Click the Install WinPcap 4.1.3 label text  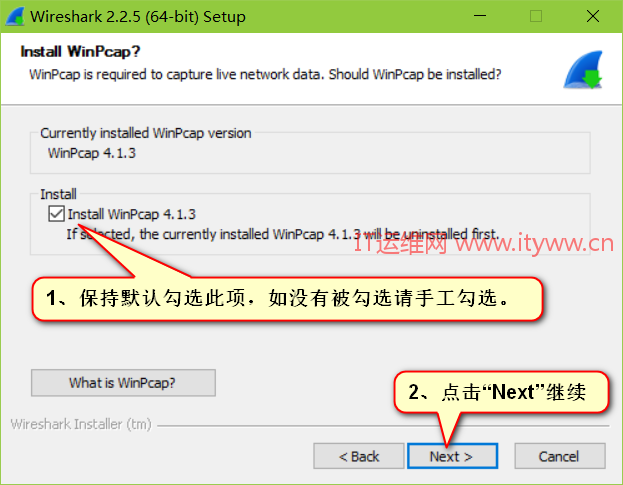132,214
